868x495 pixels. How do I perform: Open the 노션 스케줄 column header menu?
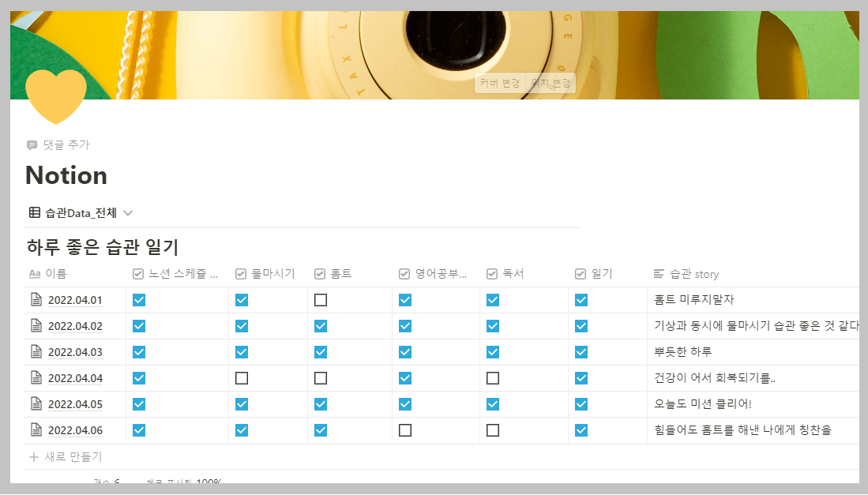point(175,273)
